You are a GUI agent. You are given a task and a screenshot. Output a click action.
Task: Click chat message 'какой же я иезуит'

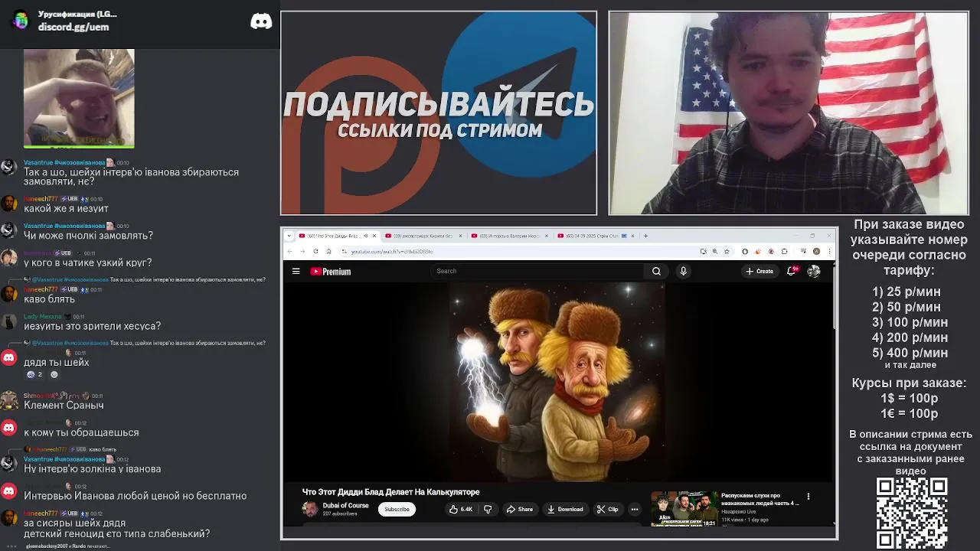pos(66,208)
